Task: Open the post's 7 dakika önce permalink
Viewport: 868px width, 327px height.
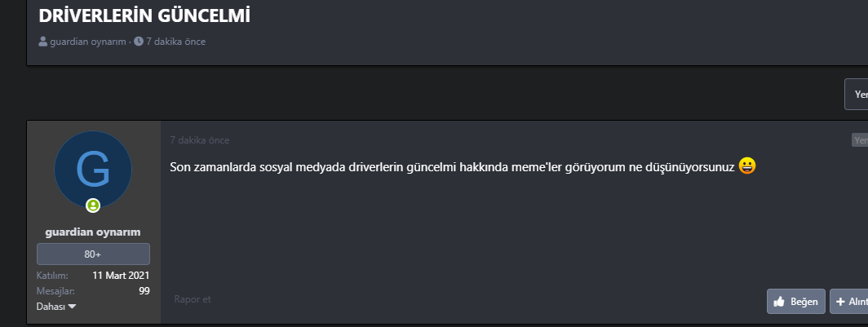Action: tap(200, 140)
